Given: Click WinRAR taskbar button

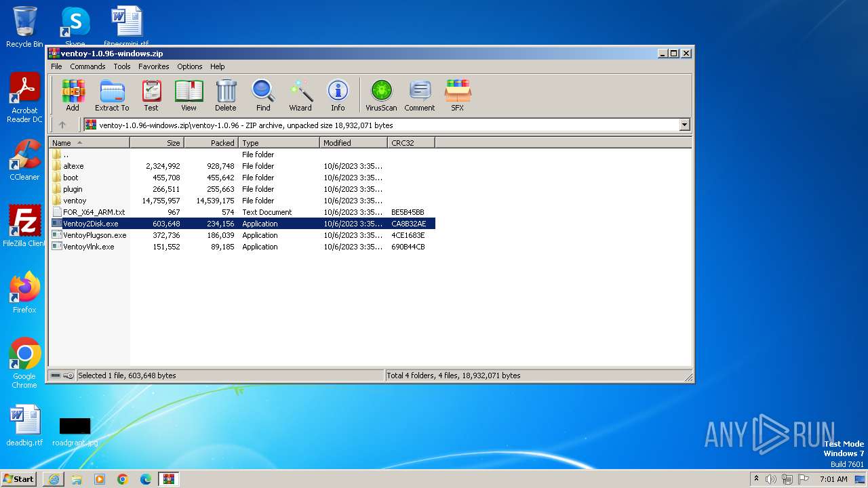Looking at the screenshot, I should [x=169, y=479].
